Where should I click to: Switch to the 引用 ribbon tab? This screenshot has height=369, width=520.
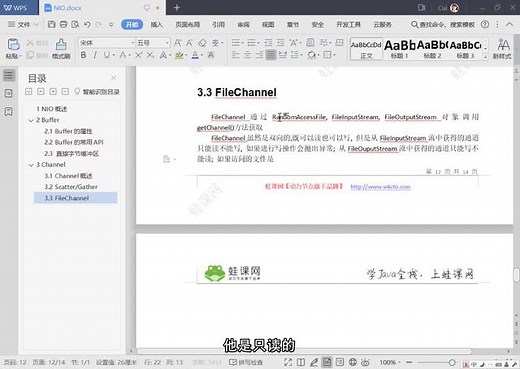(x=218, y=24)
